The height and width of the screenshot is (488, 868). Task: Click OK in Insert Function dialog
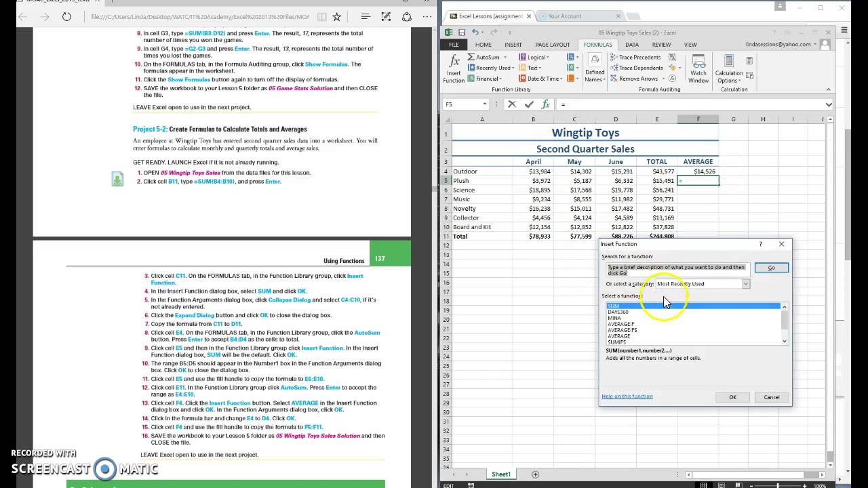point(732,397)
